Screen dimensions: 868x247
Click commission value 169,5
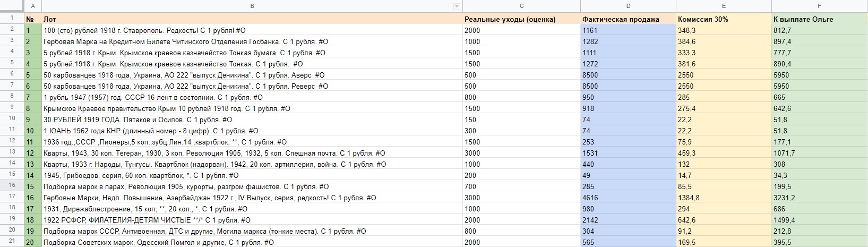coord(724,242)
